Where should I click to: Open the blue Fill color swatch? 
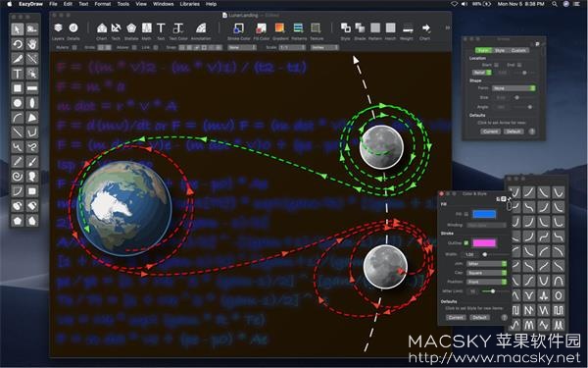[484, 214]
